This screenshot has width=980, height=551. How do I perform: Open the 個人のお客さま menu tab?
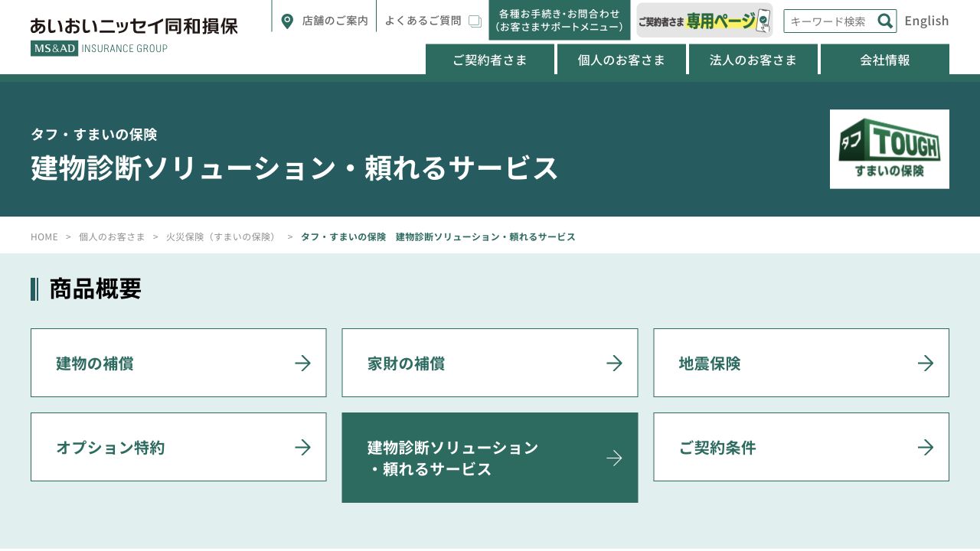622,60
